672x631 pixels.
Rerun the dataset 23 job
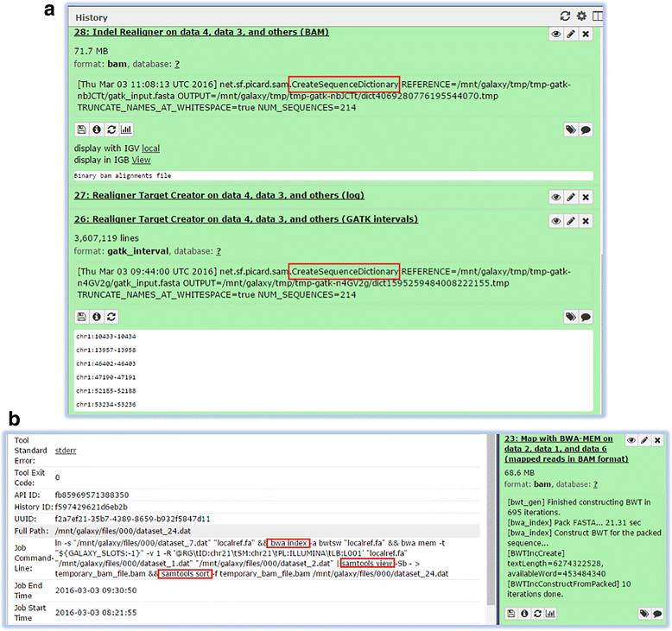point(537,614)
